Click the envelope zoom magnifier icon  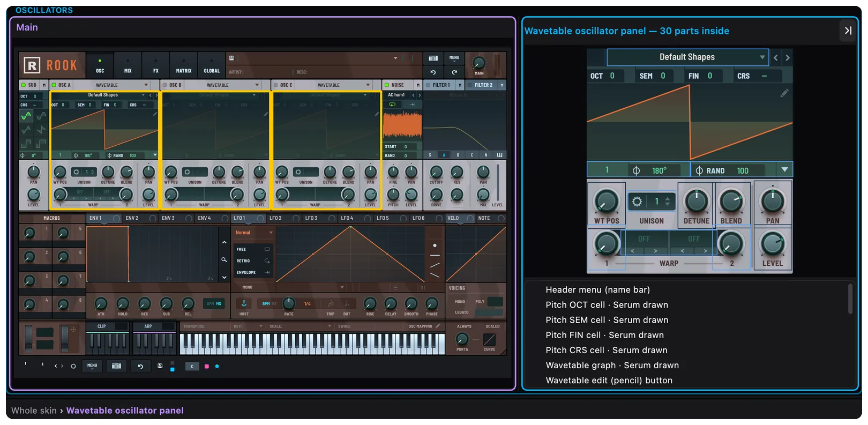(224, 259)
